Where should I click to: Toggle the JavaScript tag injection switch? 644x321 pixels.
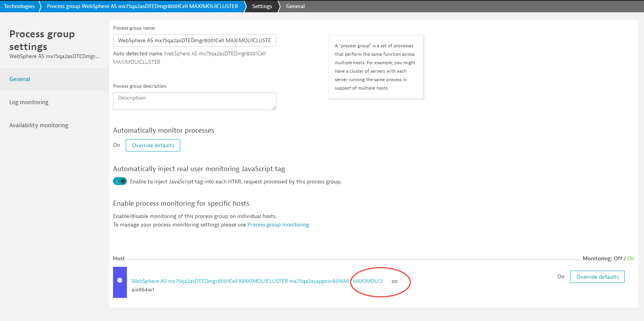(120, 181)
